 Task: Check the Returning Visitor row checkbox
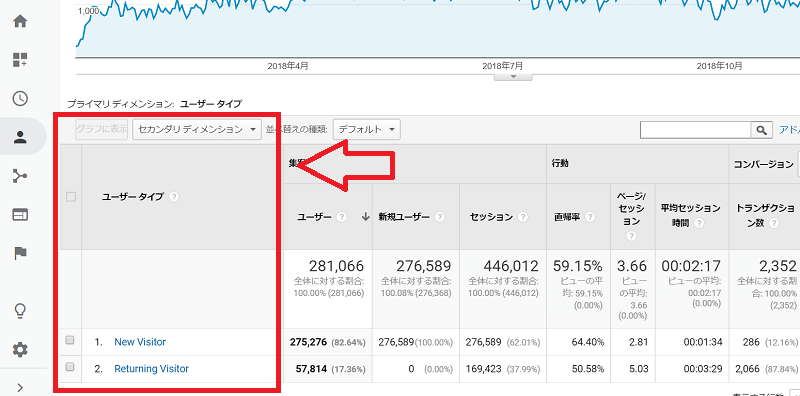pyautogui.click(x=70, y=367)
